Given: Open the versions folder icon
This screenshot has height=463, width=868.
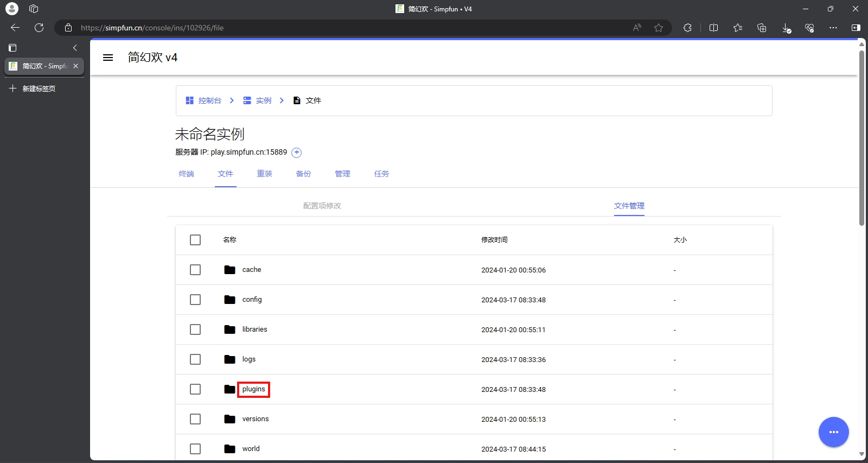Looking at the screenshot, I should click(x=229, y=419).
